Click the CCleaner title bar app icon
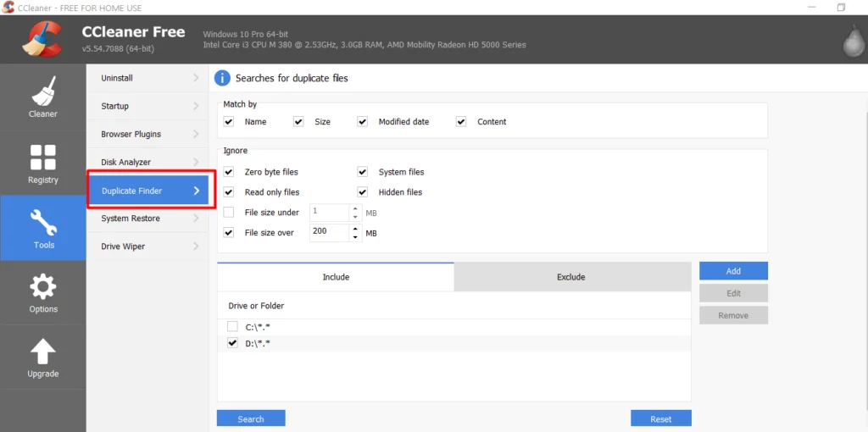 (x=8, y=7)
